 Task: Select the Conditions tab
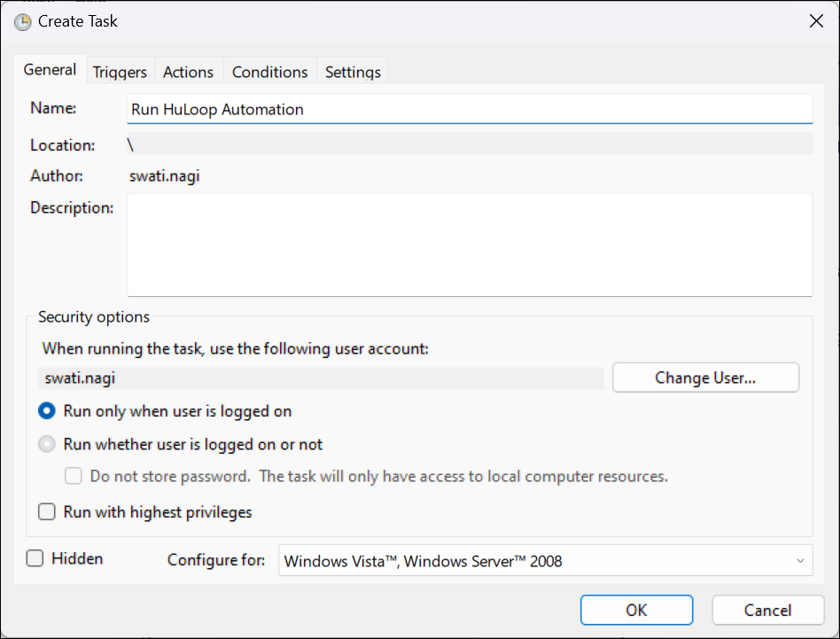pos(269,72)
